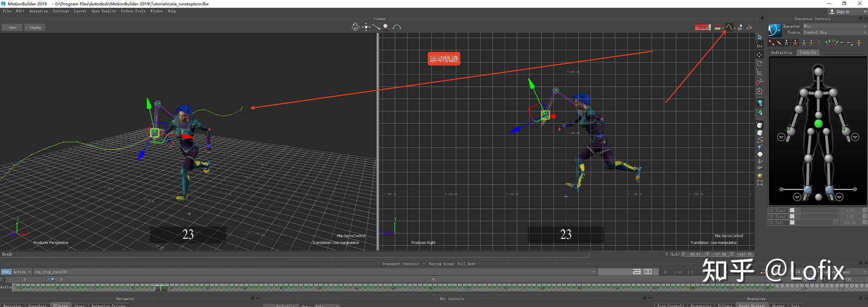The image size is (868, 307).
Task: Toggle the Story mode button
Action: pyautogui.click(x=6, y=272)
